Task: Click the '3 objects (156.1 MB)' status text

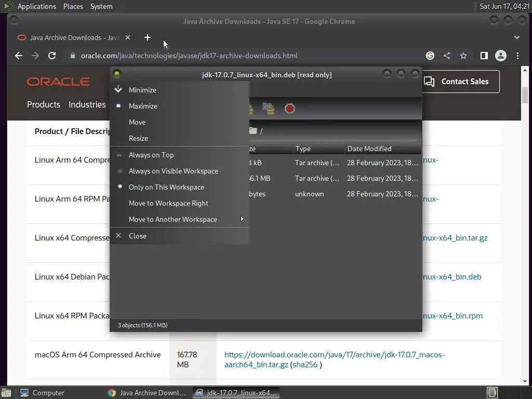Action: (142, 325)
